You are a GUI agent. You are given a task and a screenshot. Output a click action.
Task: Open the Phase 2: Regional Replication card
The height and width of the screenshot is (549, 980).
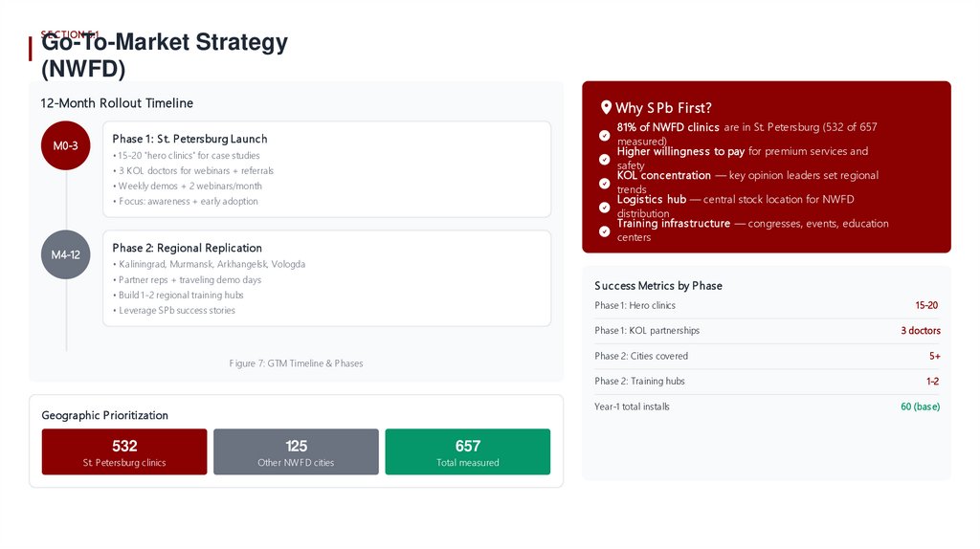point(326,278)
